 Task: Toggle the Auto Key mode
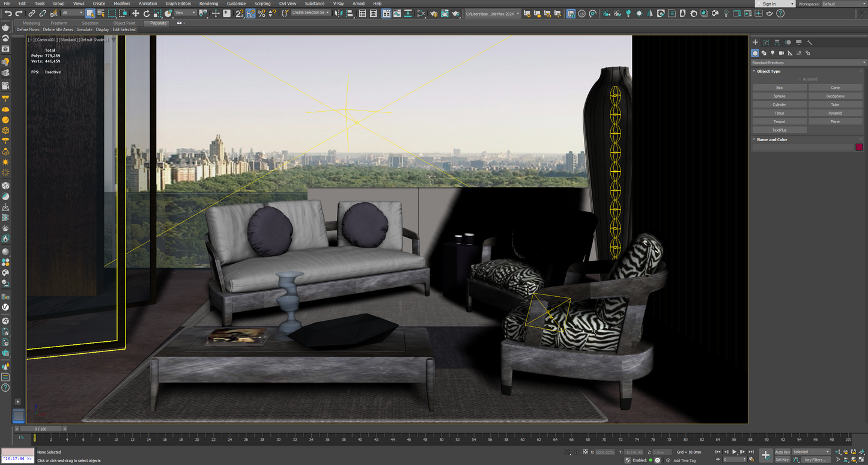(782, 452)
